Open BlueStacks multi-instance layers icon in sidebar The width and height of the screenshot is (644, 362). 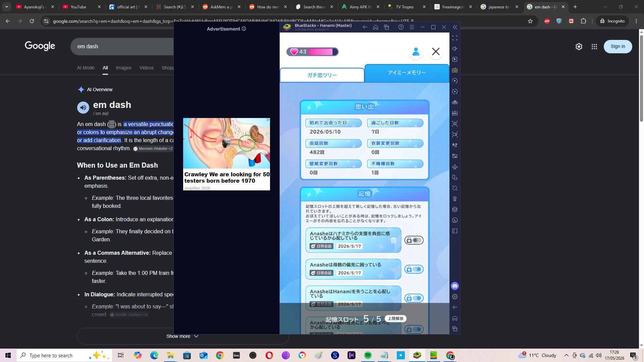(x=455, y=209)
